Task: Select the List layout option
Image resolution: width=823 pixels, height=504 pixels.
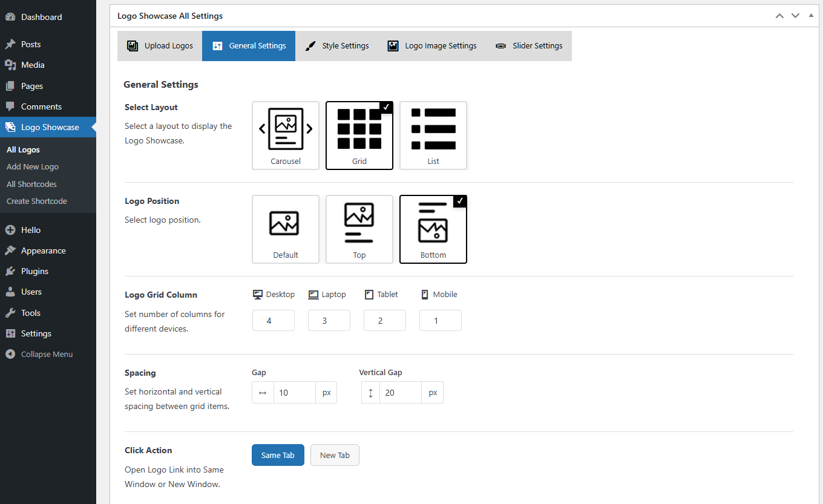Action: coord(433,136)
